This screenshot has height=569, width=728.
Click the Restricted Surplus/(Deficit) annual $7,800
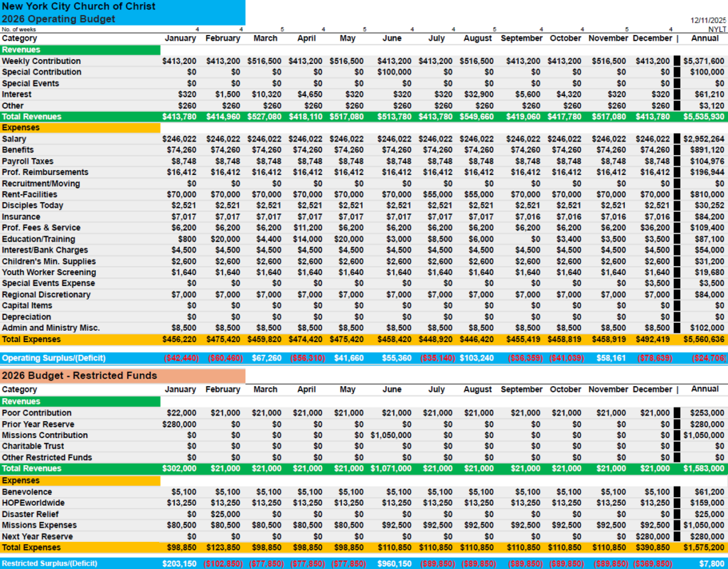[x=712, y=563]
